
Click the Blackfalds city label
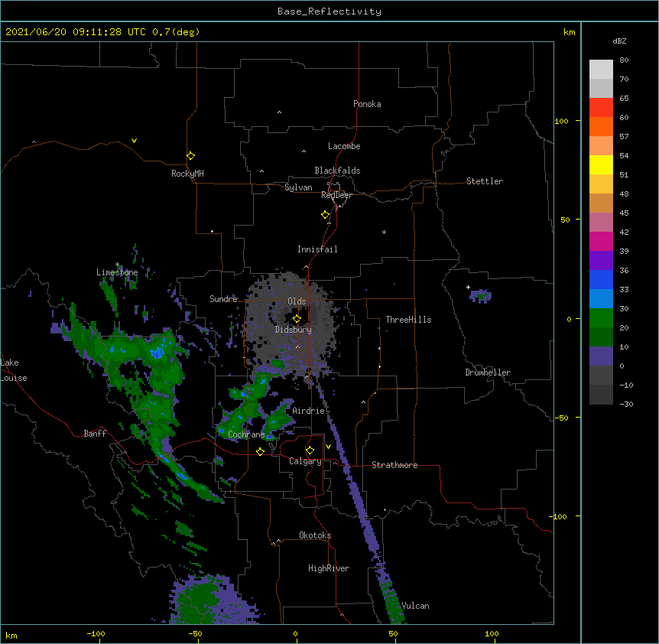tap(337, 171)
